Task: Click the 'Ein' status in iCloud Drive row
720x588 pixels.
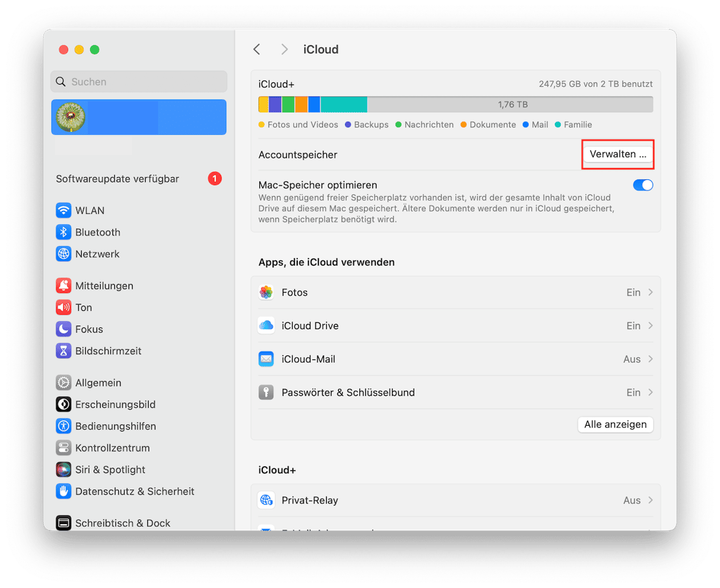Action: pos(634,325)
